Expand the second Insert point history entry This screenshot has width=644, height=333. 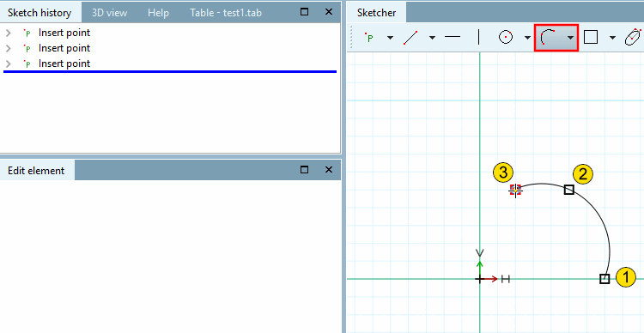click(x=9, y=48)
